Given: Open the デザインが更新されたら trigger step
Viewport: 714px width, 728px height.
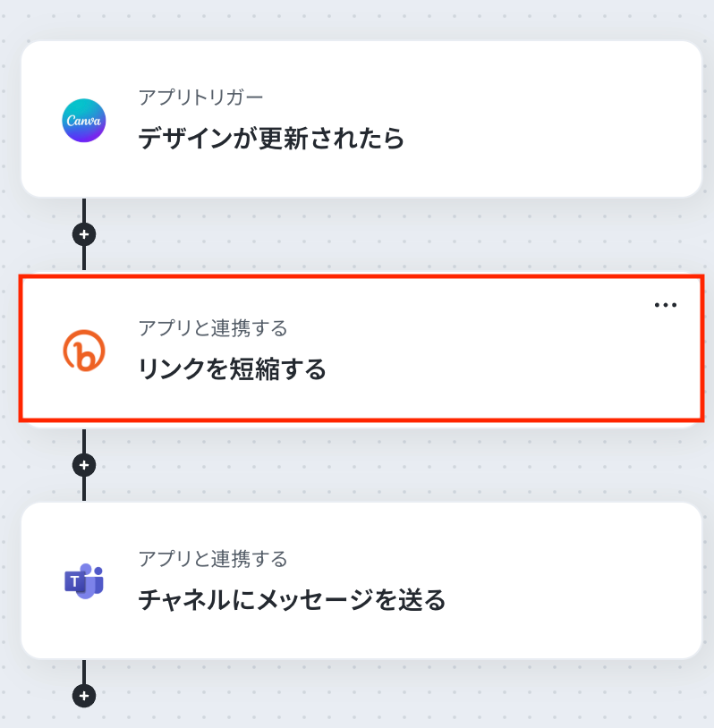Looking at the screenshot, I should [x=271, y=139].
